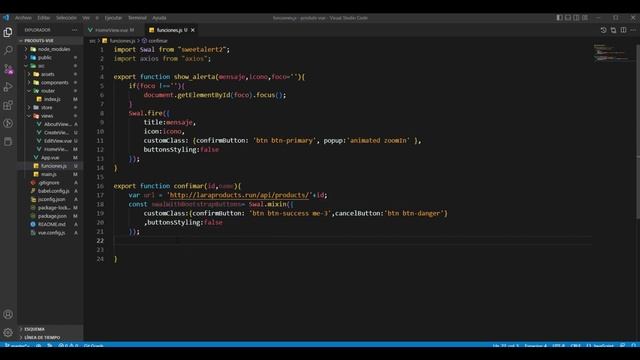
Task: Open the Source Control view
Action: (x=8, y=69)
